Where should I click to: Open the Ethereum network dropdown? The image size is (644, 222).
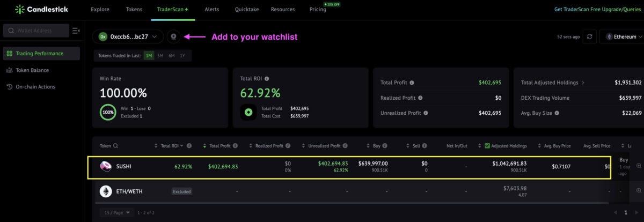point(621,36)
